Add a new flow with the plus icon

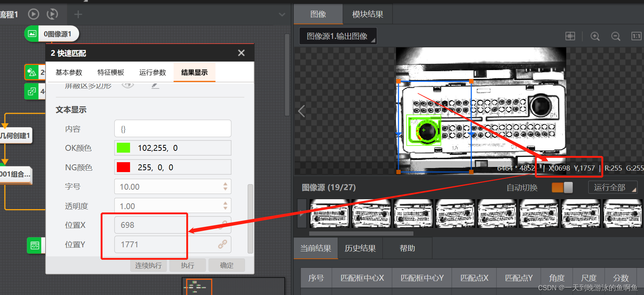[78, 14]
